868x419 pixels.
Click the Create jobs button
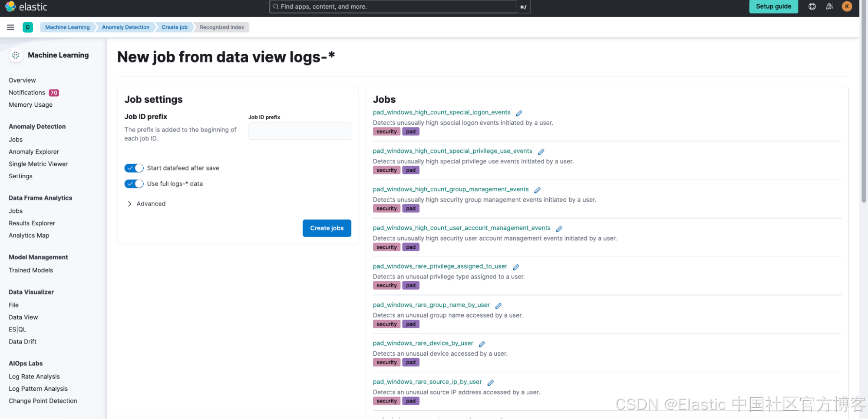(x=327, y=228)
